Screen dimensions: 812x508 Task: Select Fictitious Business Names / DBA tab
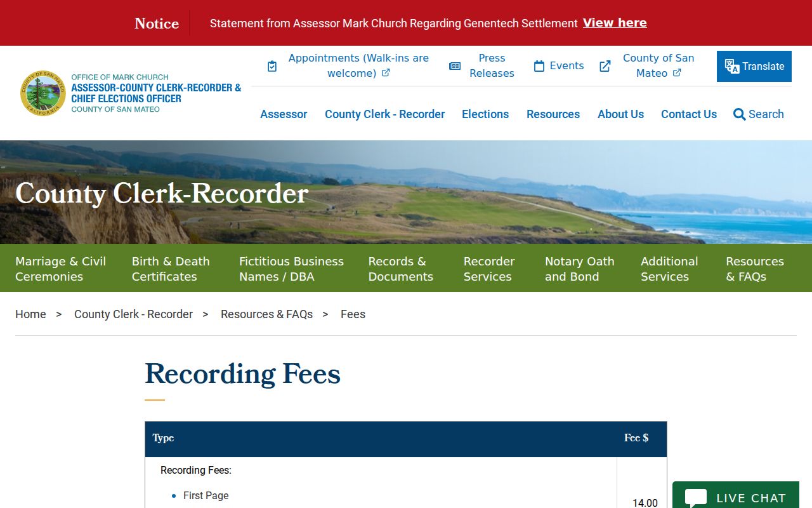coord(291,269)
